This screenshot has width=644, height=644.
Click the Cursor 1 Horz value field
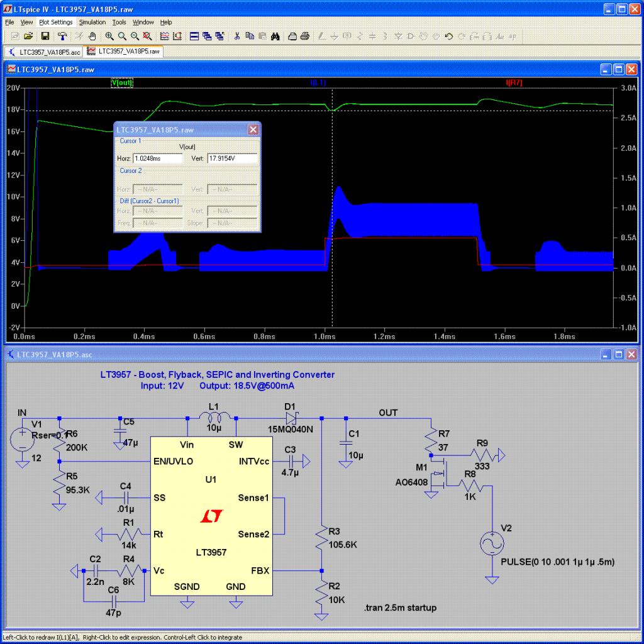coord(158,158)
